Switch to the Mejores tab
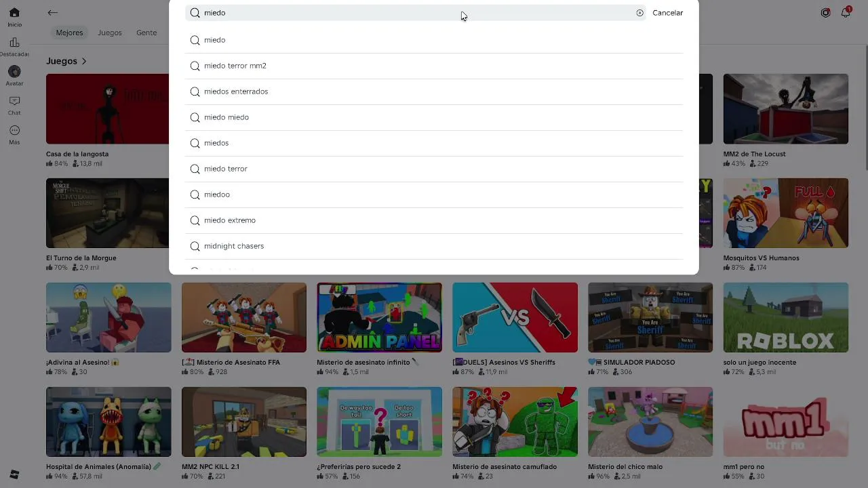868x488 pixels. pos(69,33)
